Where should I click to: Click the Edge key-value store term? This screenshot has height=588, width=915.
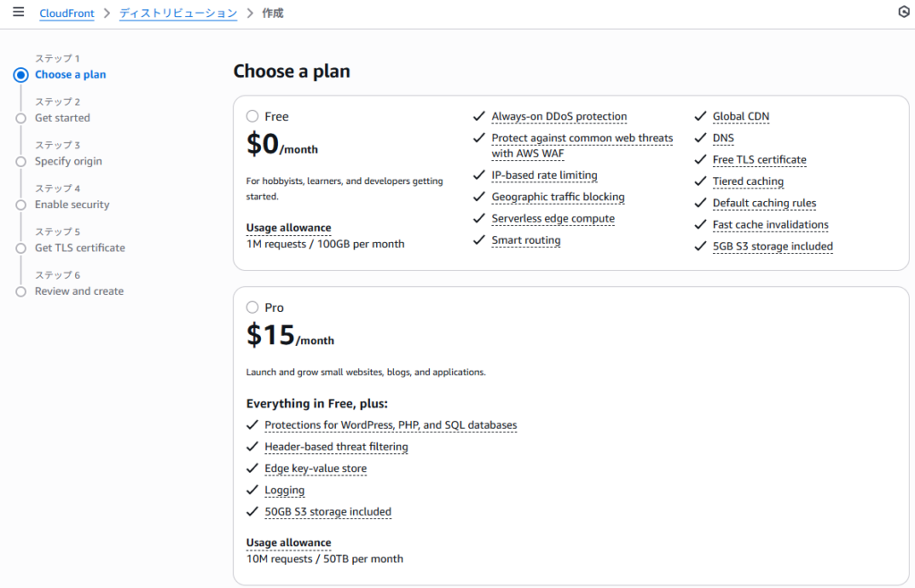click(315, 469)
